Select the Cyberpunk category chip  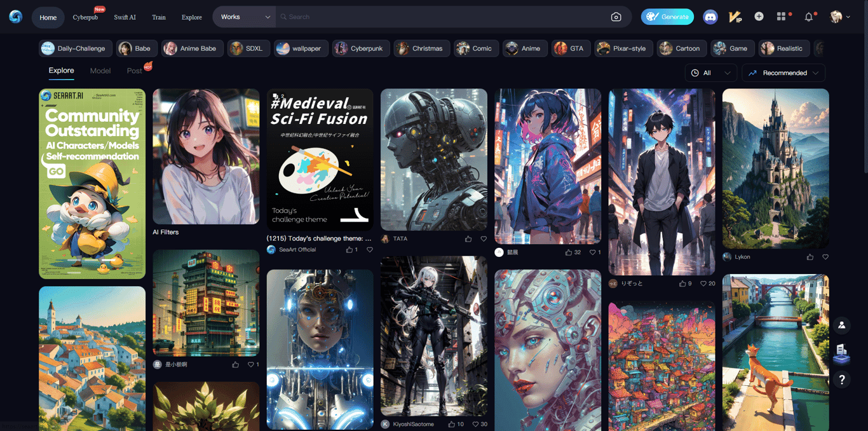[x=360, y=48]
